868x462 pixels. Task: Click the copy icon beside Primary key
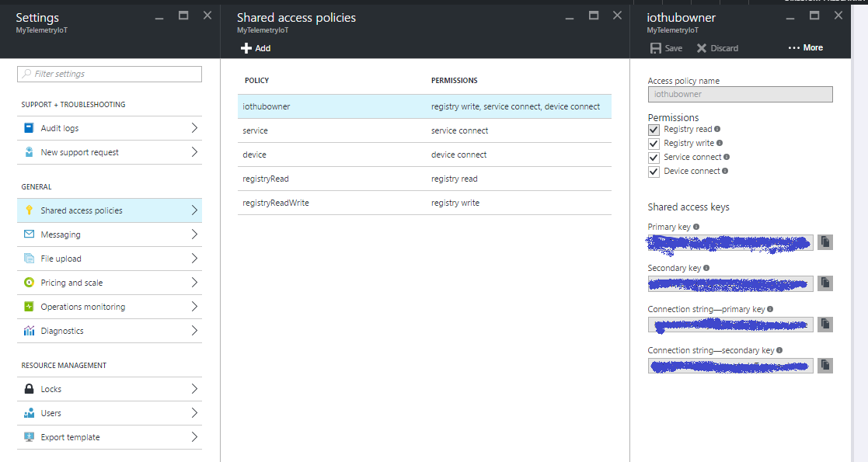(824, 242)
